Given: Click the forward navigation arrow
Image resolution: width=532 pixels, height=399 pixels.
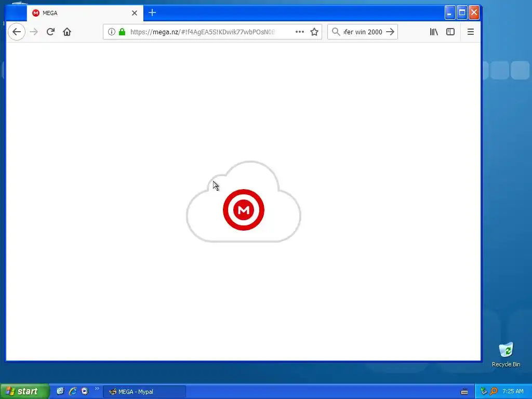Looking at the screenshot, I should pos(34,32).
